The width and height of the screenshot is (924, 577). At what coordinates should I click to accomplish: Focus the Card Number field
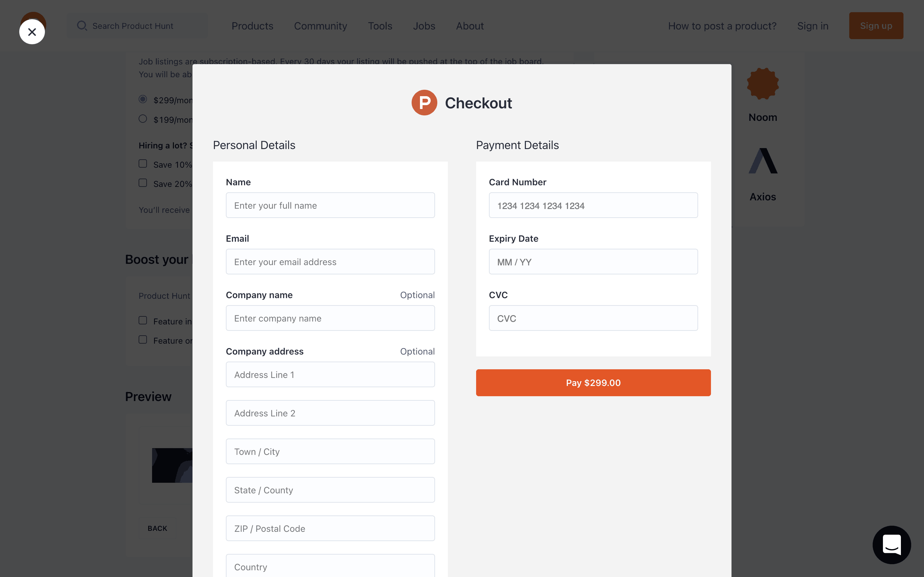pos(593,205)
